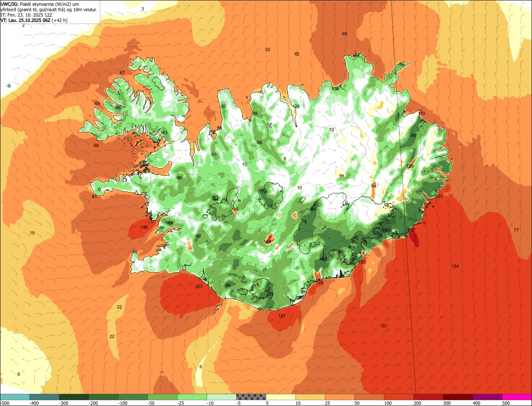The height and width of the screenshot is (406, 532).
Task: Click the flux value 3 at the top edge
Action: click(x=143, y=9)
